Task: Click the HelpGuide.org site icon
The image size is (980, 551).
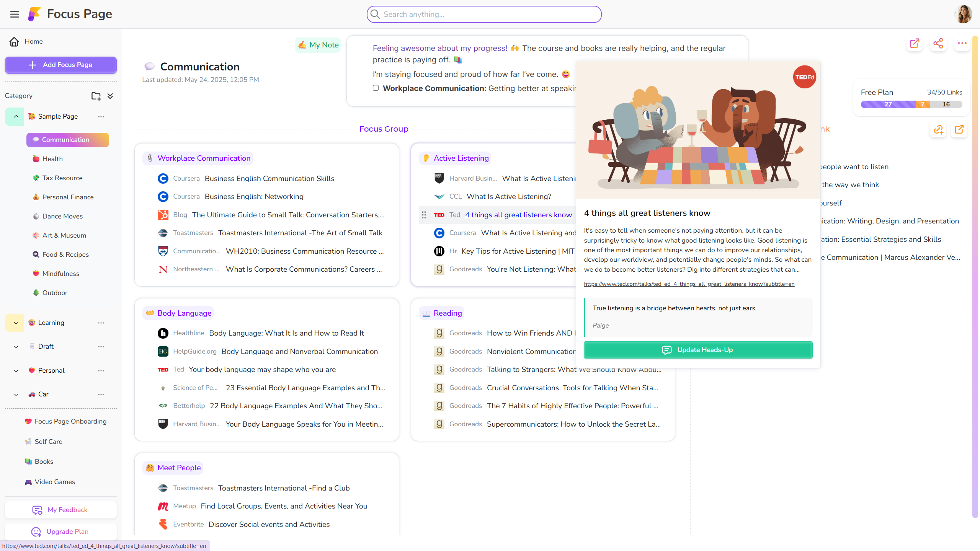Action: click(163, 352)
